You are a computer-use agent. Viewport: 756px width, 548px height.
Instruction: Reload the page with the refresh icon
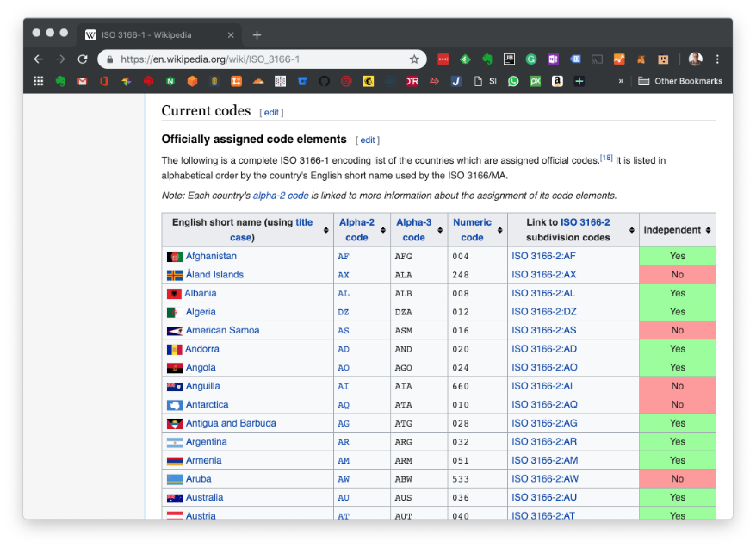click(x=83, y=59)
